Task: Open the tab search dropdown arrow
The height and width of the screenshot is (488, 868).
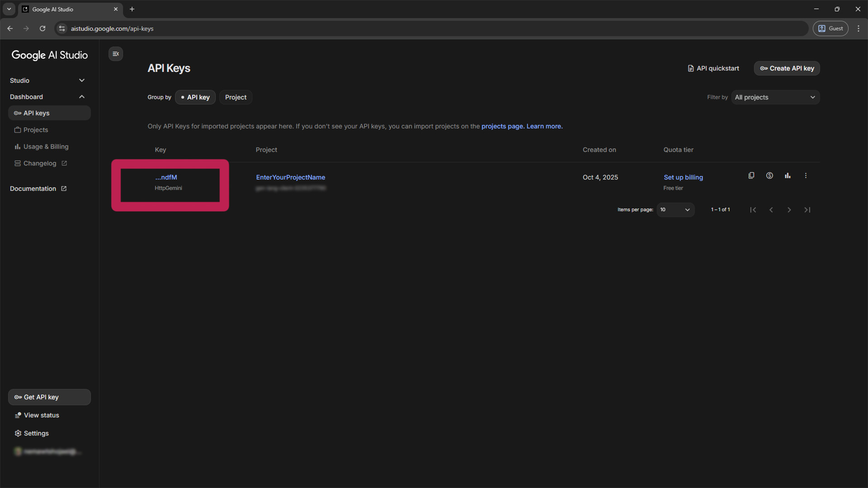Action: [x=9, y=9]
